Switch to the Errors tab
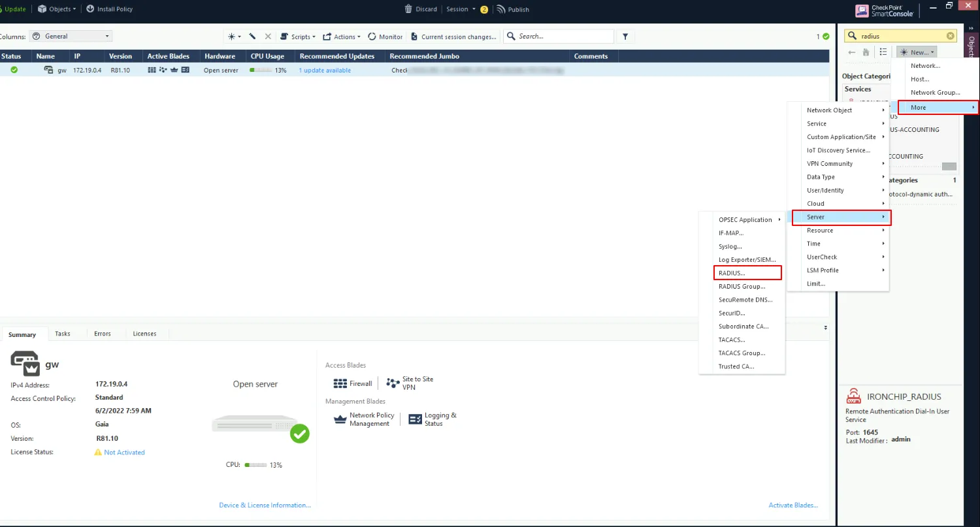Viewport: 980px width, 527px height. 103,334
